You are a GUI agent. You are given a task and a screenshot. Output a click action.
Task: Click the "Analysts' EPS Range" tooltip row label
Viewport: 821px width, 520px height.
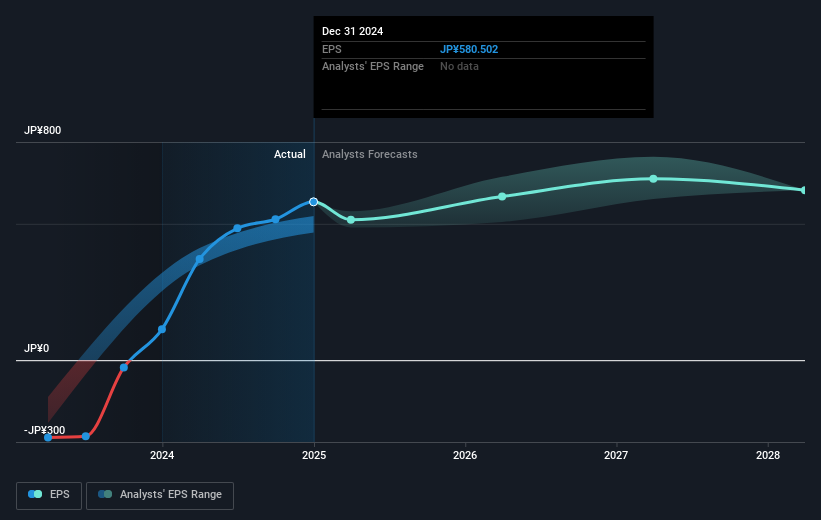pyautogui.click(x=373, y=67)
